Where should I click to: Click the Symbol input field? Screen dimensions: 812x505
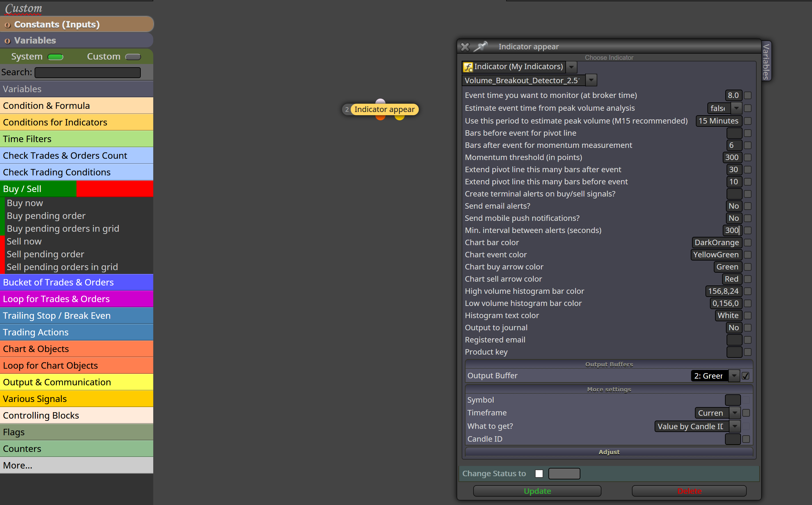[733, 400]
